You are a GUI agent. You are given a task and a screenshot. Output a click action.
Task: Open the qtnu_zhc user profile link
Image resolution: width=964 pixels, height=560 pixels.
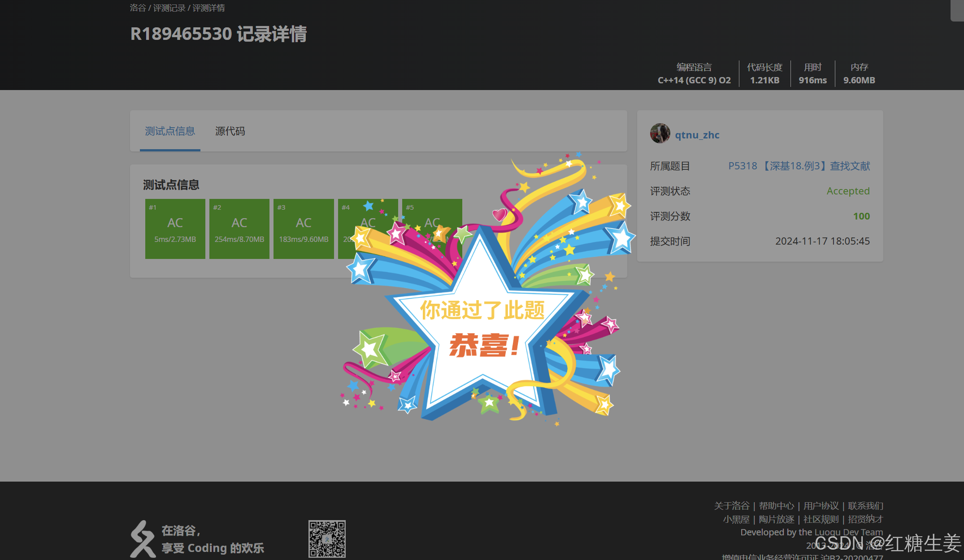[697, 135]
